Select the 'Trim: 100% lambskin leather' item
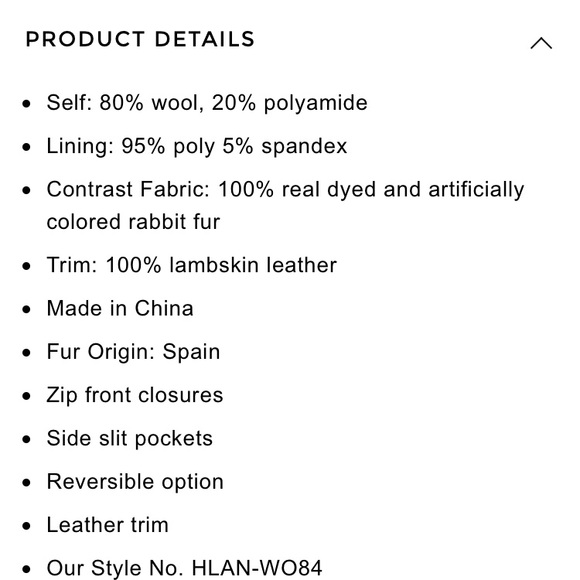The width and height of the screenshot is (580, 580). (x=192, y=265)
